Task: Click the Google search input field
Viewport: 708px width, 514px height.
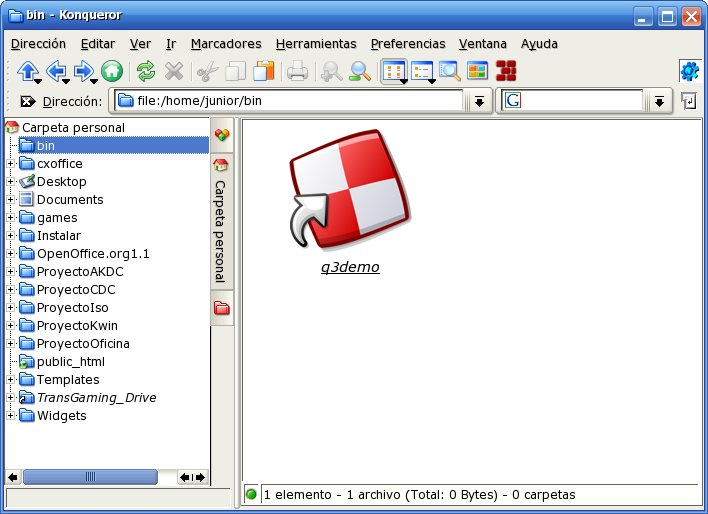Action: (x=571, y=101)
